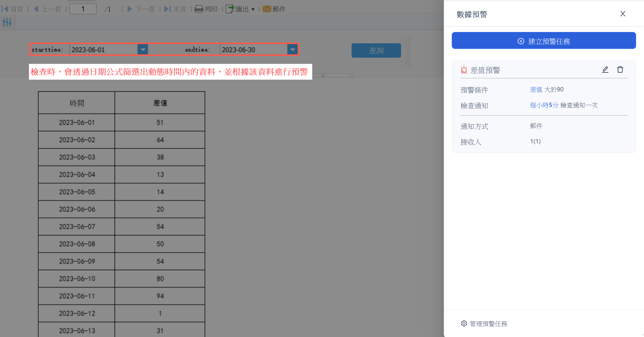Screen dimensions: 644x337
Task: Click 建立預警任務 create alert button
Action: (x=544, y=41)
